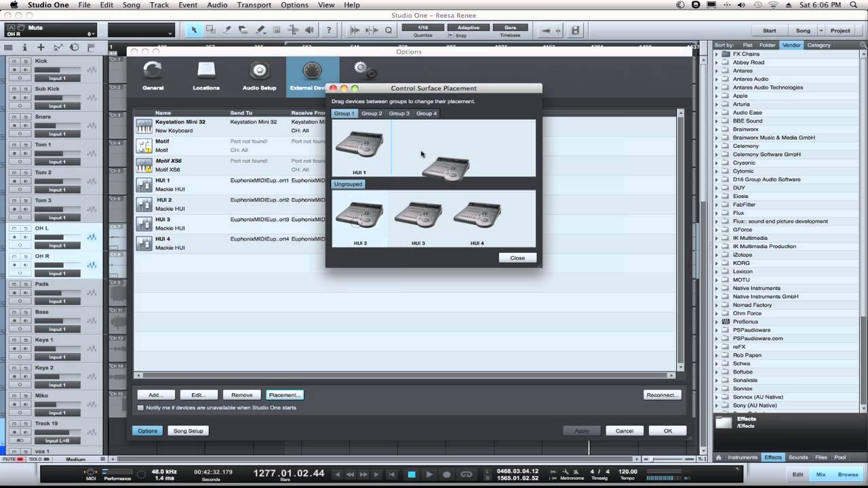The height and width of the screenshot is (488, 868).
Task: Switch to Group 3 tab
Action: pyautogui.click(x=399, y=113)
